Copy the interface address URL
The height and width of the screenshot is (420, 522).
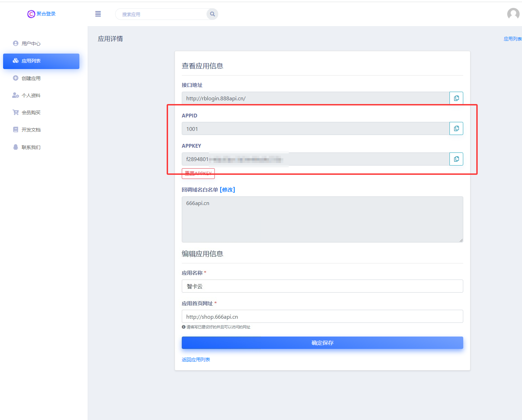pyautogui.click(x=456, y=98)
